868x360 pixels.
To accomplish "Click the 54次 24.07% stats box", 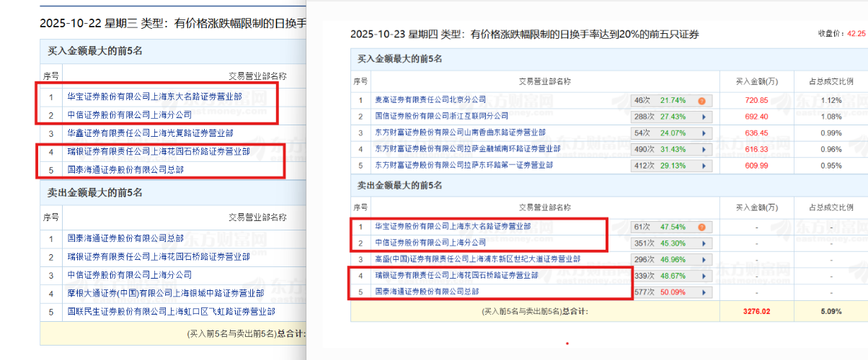I will pyautogui.click(x=672, y=132).
